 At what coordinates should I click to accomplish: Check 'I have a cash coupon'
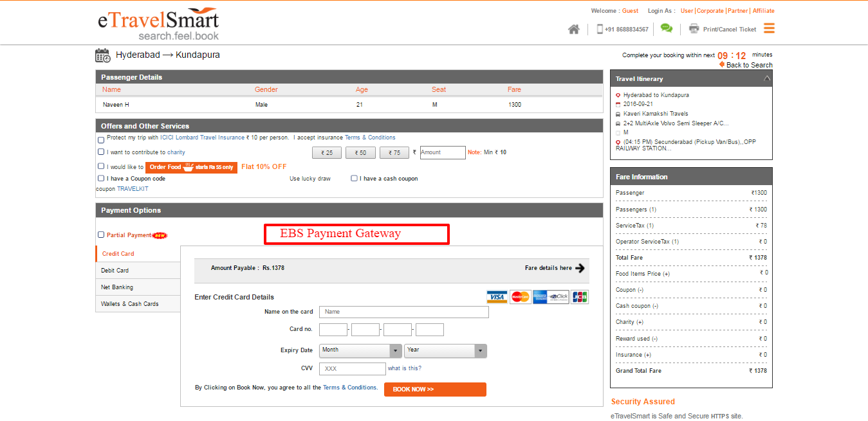[354, 179]
